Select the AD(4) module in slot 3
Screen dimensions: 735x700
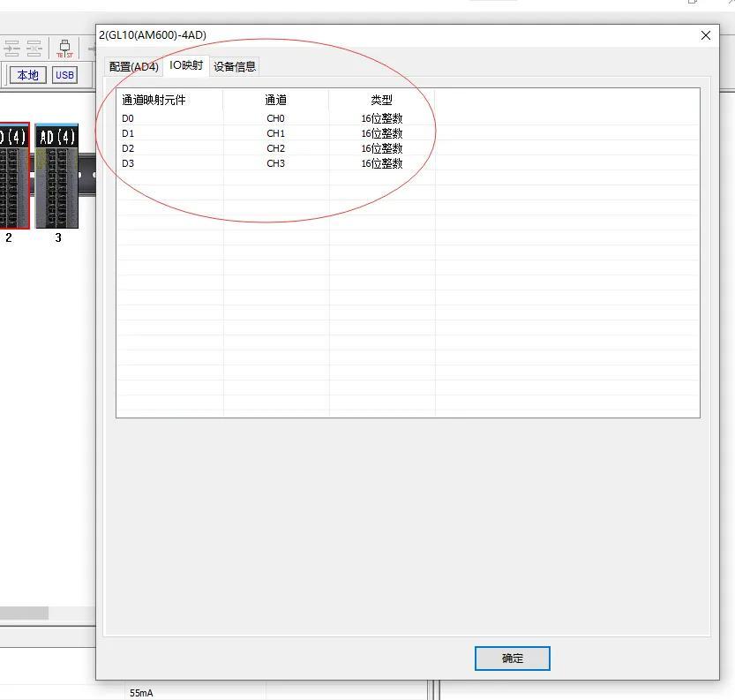(57, 177)
